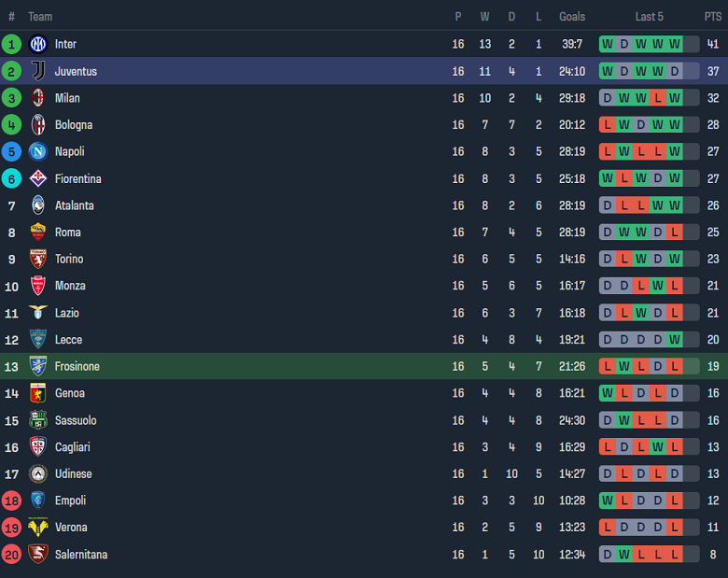Click the Milan club crest
Image resolution: width=728 pixels, height=578 pixels.
[38, 98]
